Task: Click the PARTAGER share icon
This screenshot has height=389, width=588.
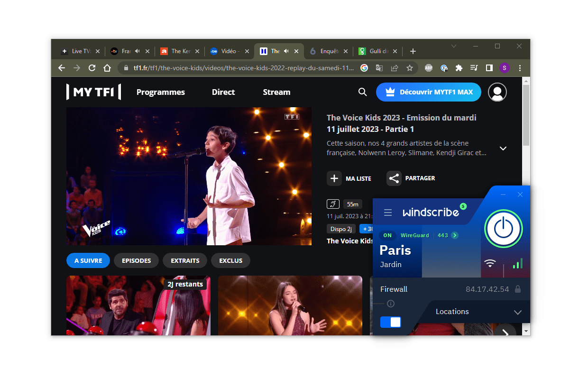Action: point(394,178)
